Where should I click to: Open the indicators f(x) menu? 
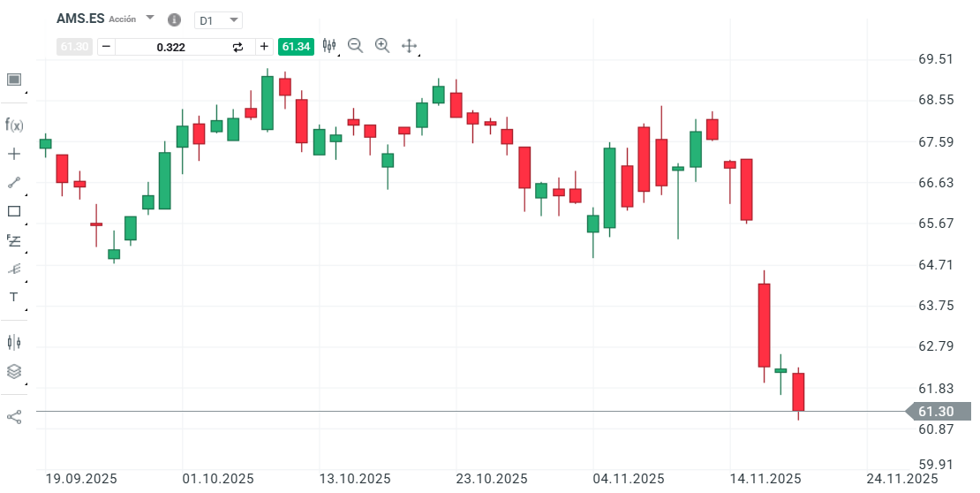coord(13,125)
